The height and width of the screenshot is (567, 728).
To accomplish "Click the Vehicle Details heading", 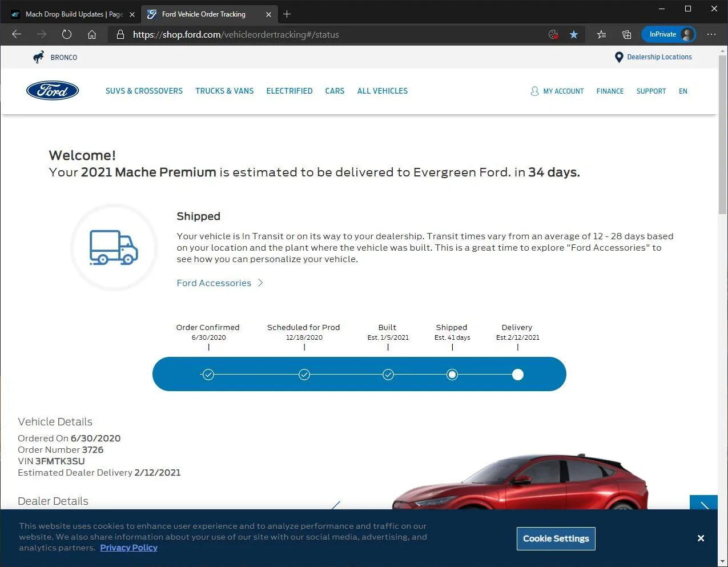I will pos(55,422).
